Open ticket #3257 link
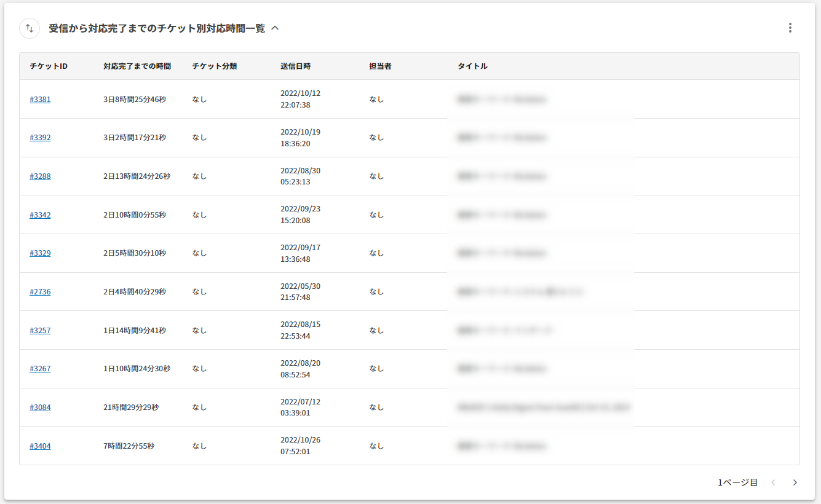The image size is (821, 504). [40, 331]
